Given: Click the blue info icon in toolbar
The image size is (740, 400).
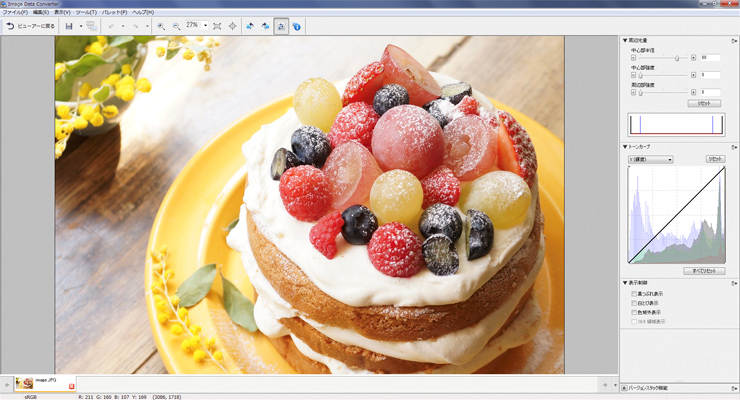Looking at the screenshot, I should pyautogui.click(x=297, y=25).
